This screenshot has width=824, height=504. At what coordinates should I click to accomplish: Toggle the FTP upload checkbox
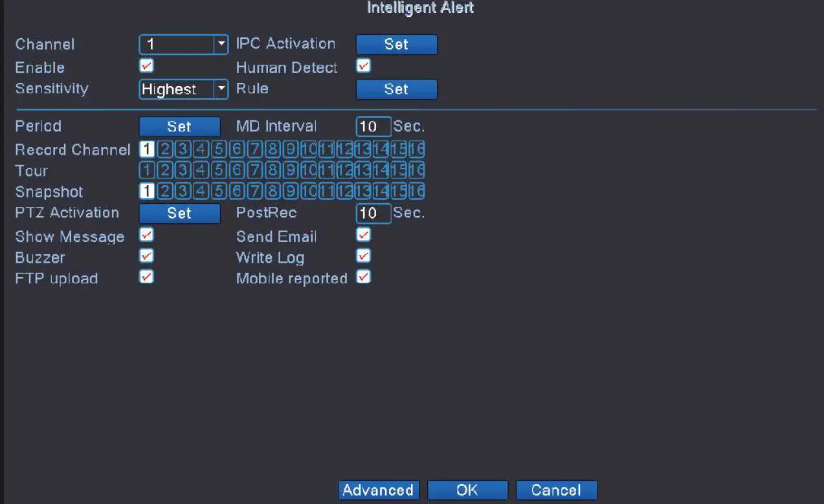(147, 277)
